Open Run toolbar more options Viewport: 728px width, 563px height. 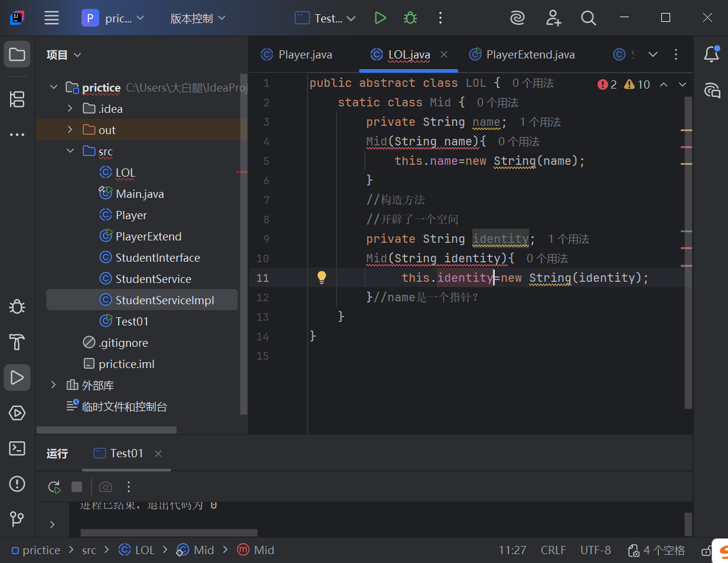pyautogui.click(x=128, y=487)
